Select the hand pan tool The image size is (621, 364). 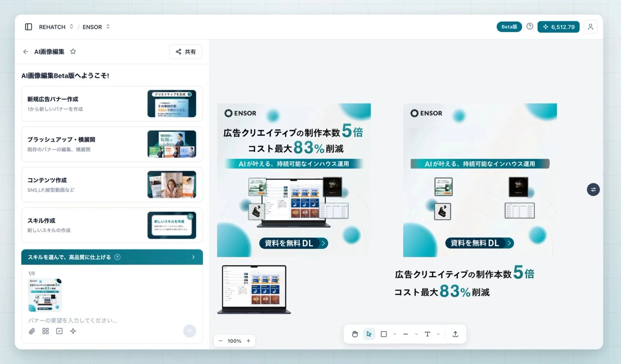355,334
